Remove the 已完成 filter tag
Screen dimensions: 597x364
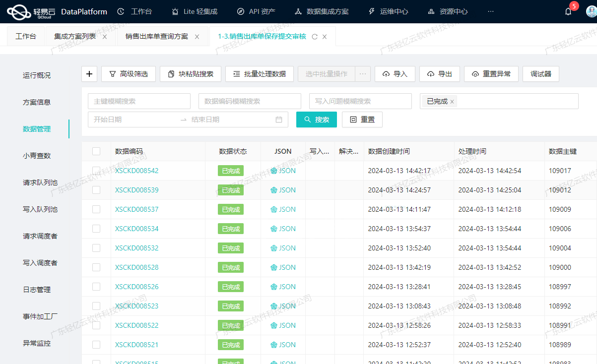pyautogui.click(x=452, y=101)
